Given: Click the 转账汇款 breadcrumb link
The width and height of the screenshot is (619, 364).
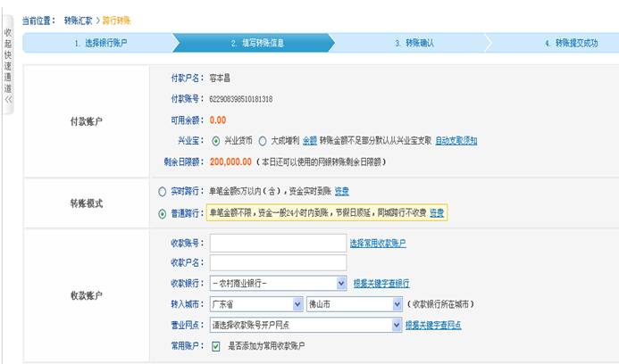Looking at the screenshot, I should [78, 20].
